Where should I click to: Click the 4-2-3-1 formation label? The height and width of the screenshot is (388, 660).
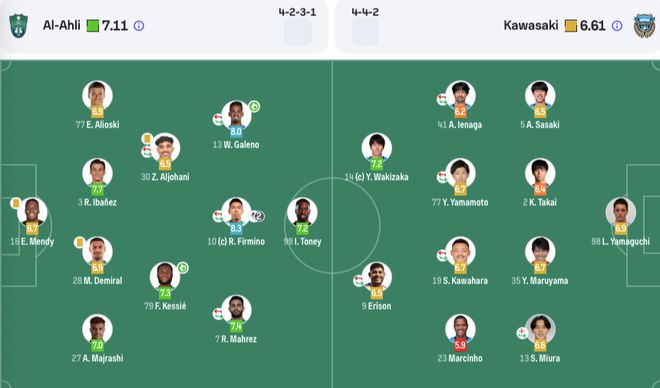(x=297, y=12)
